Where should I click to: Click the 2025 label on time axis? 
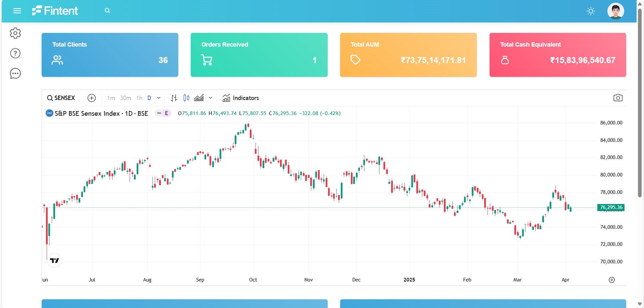click(x=409, y=280)
